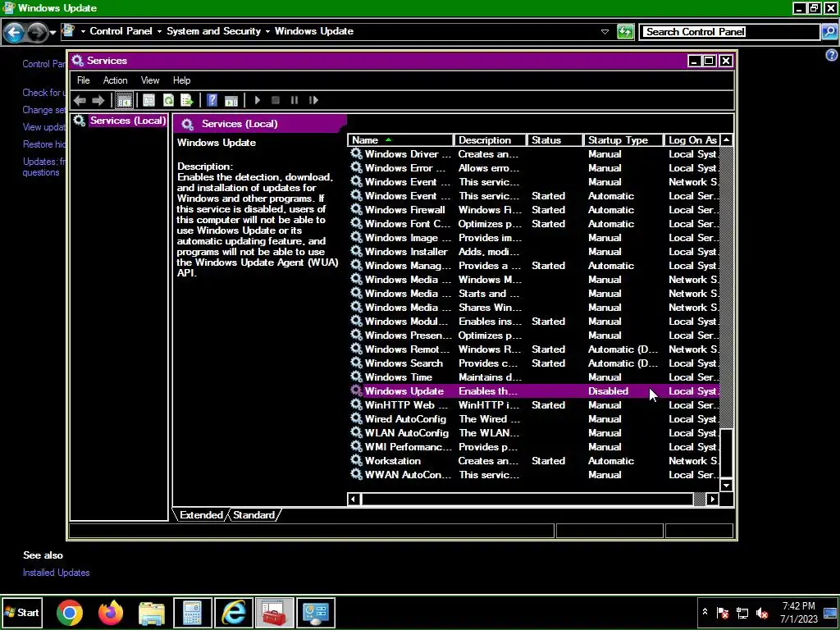The width and height of the screenshot is (840, 630).
Task: Open the View menu in Services
Action: pos(150,80)
